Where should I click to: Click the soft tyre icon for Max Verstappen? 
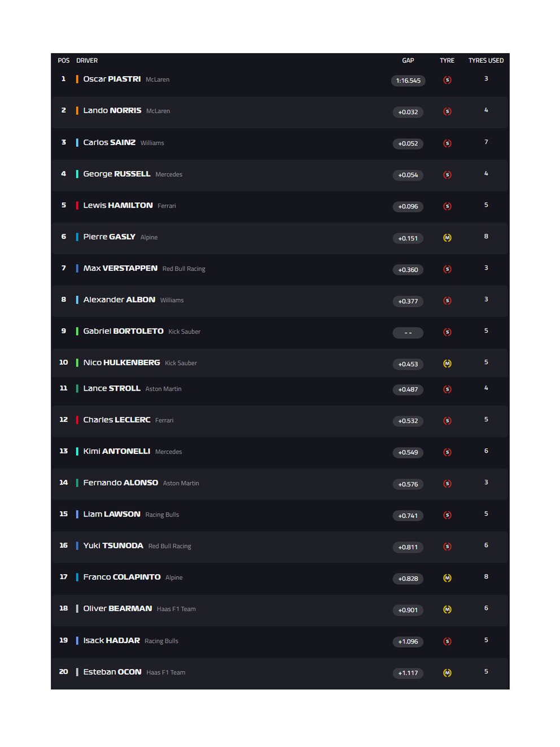(x=447, y=269)
